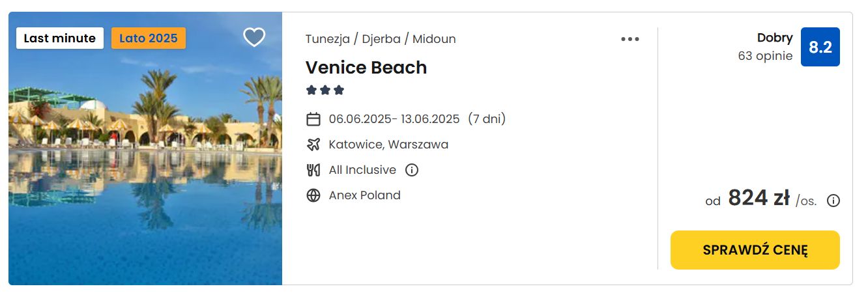This screenshot has height=293, width=868.
Task: Click the Tunezja / Djerba / Midoun location
Action: click(x=381, y=39)
